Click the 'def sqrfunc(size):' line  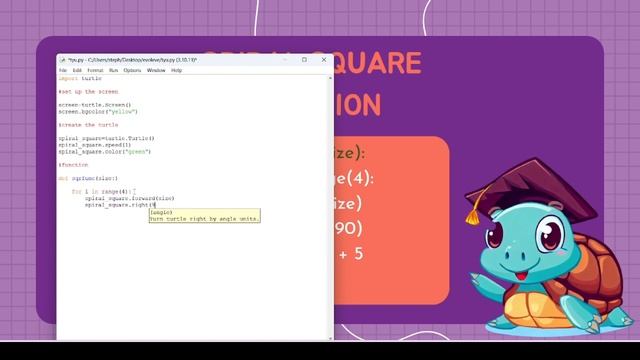(88, 178)
